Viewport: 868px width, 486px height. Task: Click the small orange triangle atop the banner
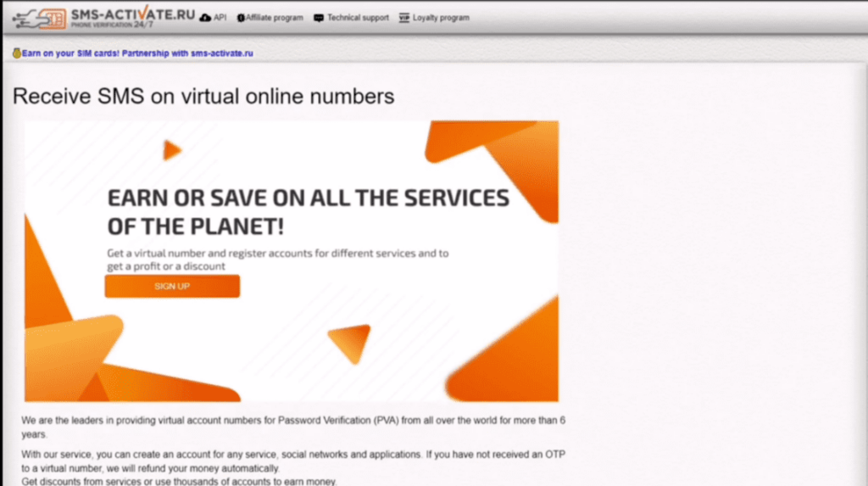point(172,151)
